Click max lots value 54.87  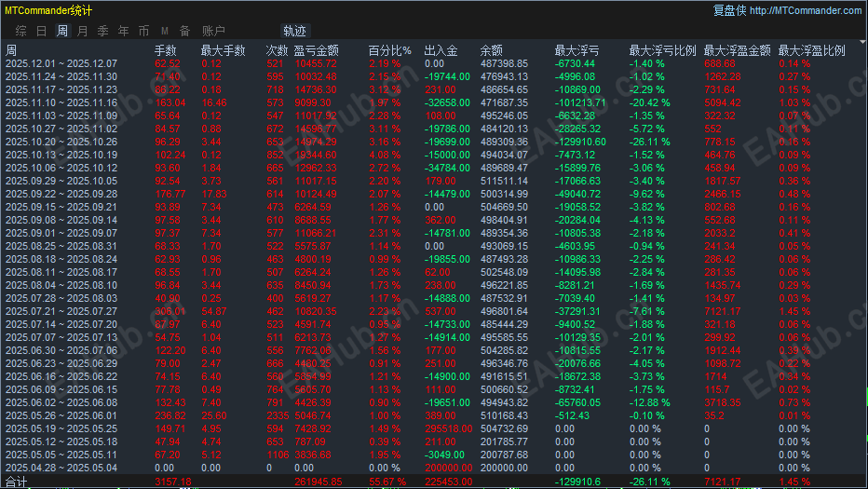click(214, 311)
